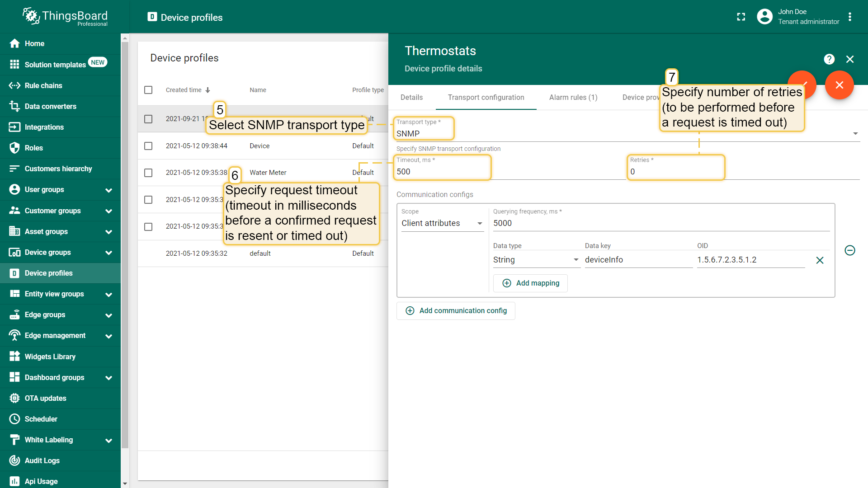Image resolution: width=868 pixels, height=488 pixels.
Task: Click the Add mapping button
Action: (530, 283)
